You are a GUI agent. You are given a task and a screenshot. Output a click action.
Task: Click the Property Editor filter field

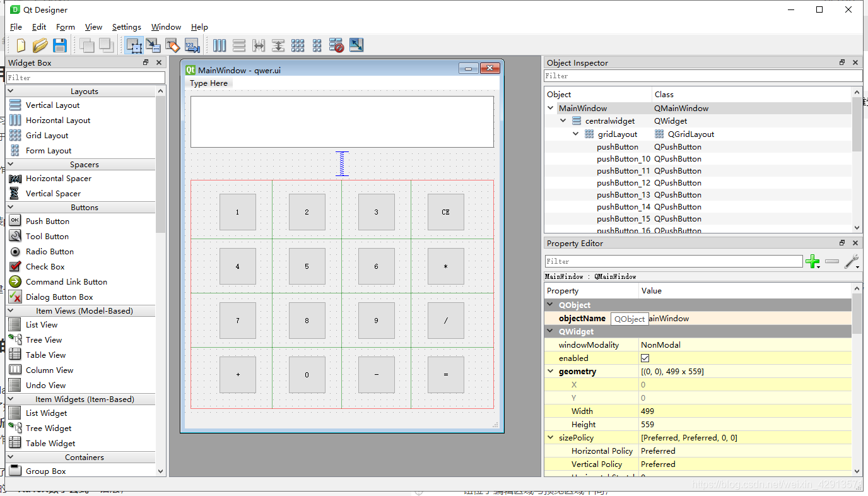674,261
